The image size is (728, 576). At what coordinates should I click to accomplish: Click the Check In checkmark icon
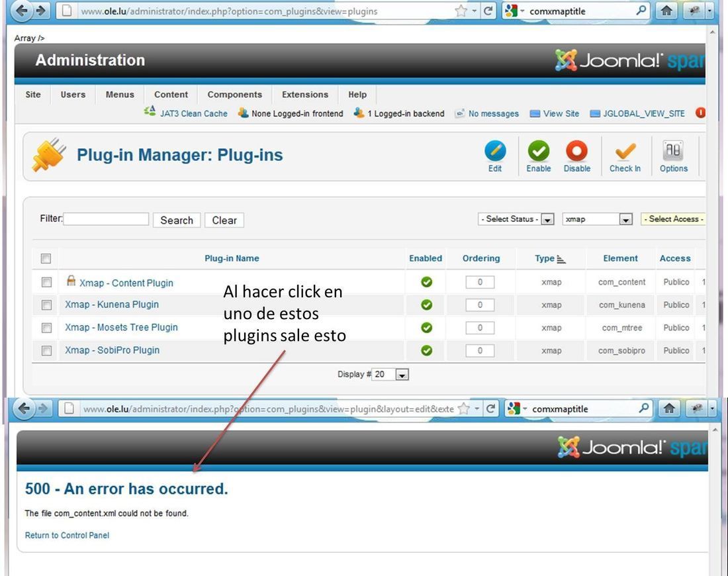coord(625,152)
